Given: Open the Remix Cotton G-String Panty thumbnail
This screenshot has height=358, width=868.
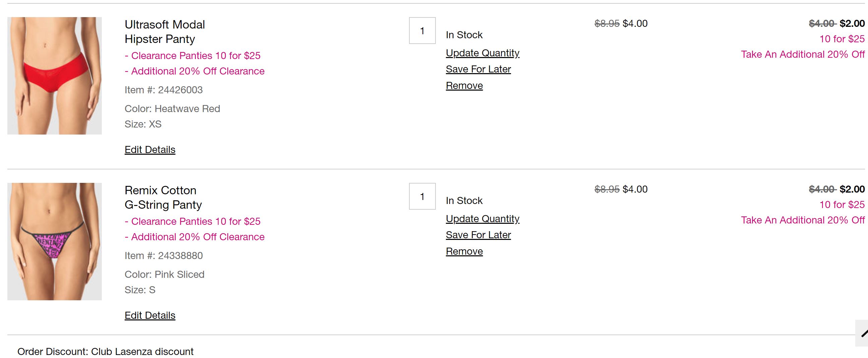Looking at the screenshot, I should coord(55,242).
